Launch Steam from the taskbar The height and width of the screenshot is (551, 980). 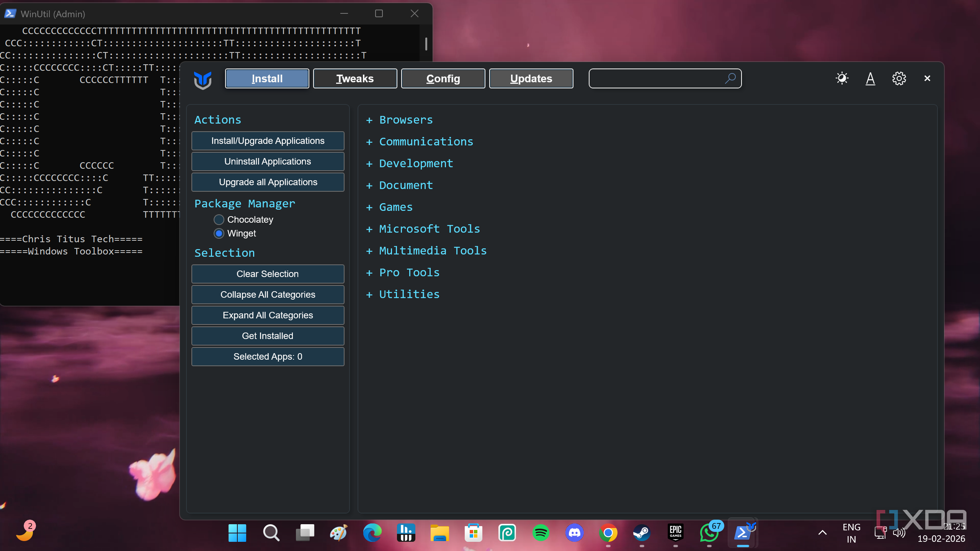642,533
